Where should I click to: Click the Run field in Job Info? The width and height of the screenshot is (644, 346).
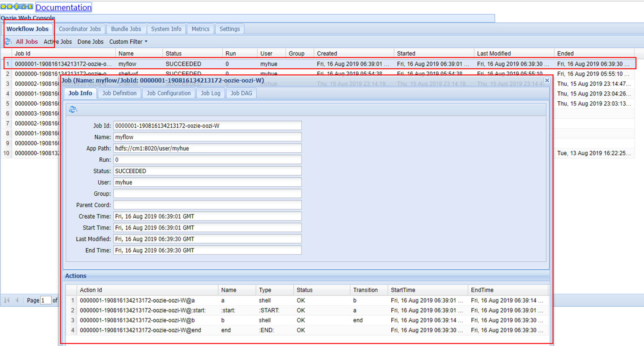click(x=207, y=160)
